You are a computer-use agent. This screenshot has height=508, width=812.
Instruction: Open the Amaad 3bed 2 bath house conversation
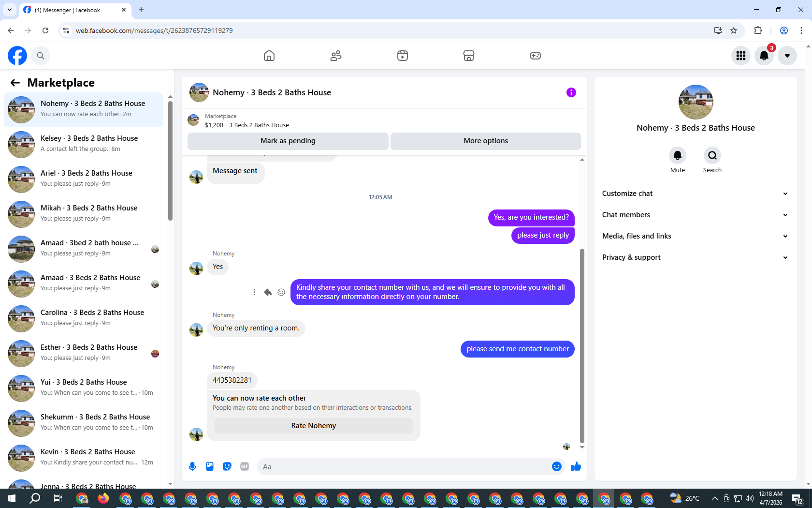[83, 249]
